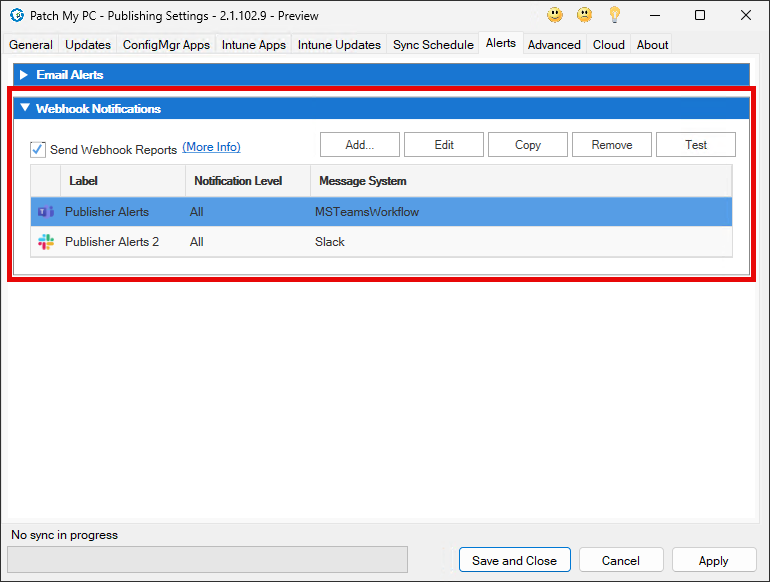The width and height of the screenshot is (770, 582).
Task: Open the More Info link
Action: click(x=211, y=147)
